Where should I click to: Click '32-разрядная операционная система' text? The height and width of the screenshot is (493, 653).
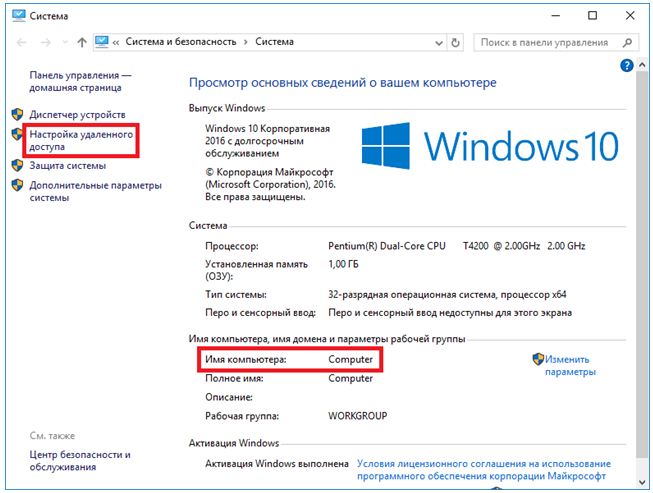[x=412, y=295]
